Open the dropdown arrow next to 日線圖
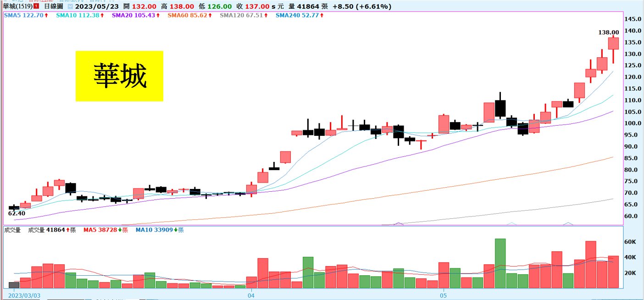Image resolution: width=644 pixels, height=300 pixels. pyautogui.click(x=70, y=7)
